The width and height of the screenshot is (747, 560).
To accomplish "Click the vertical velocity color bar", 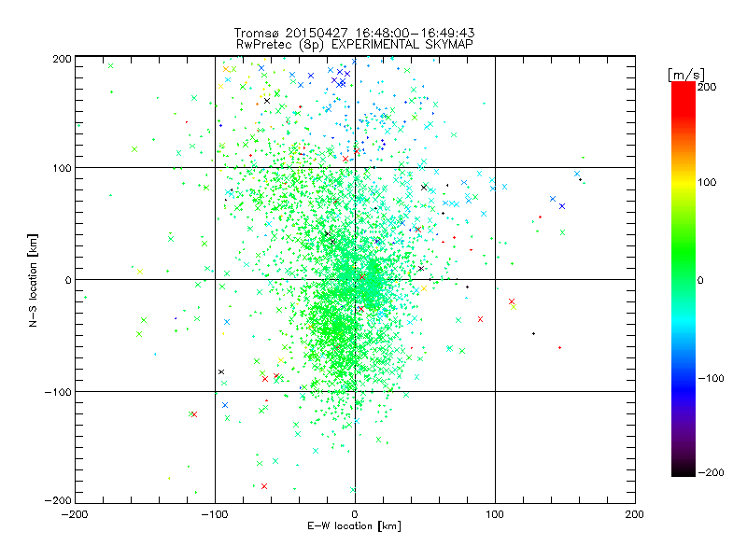I will (684, 279).
